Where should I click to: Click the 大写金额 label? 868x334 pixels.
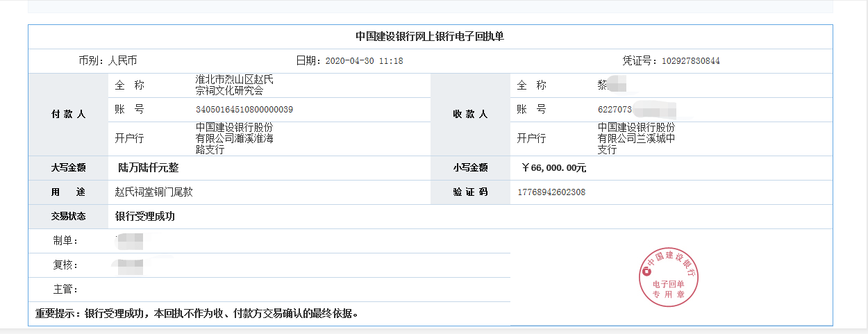point(68,167)
